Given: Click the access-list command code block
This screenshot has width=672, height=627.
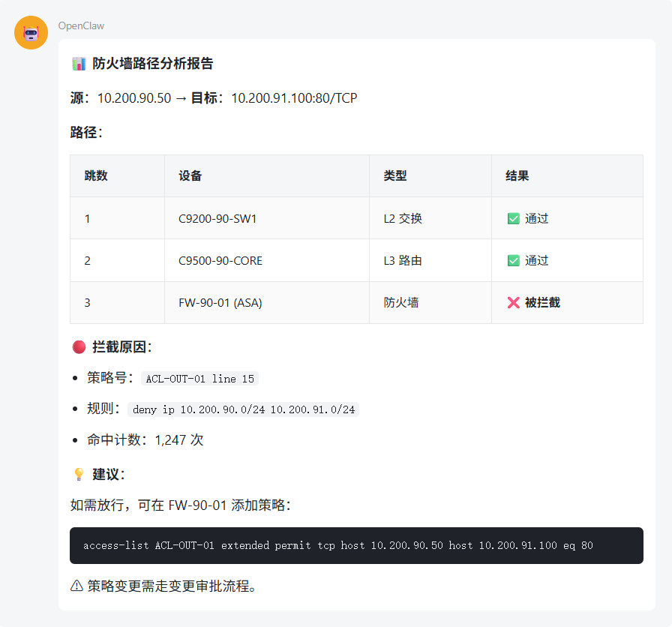Looking at the screenshot, I should point(356,546).
